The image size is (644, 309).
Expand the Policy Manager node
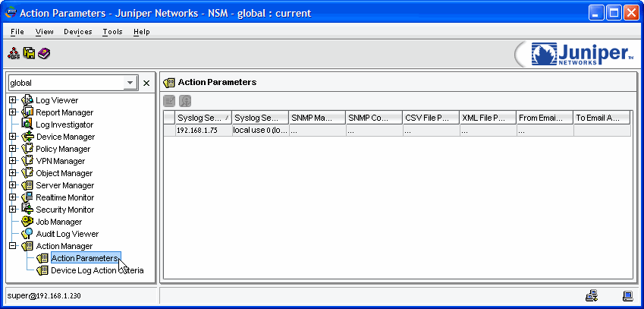pyautogui.click(x=13, y=149)
